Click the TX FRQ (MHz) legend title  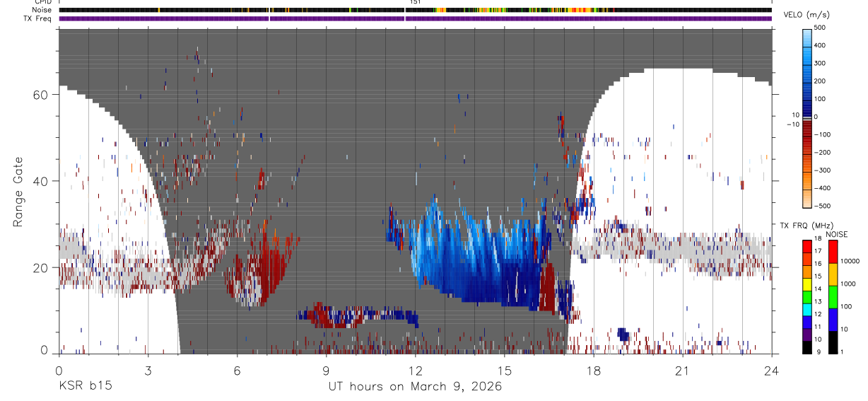[805, 225]
